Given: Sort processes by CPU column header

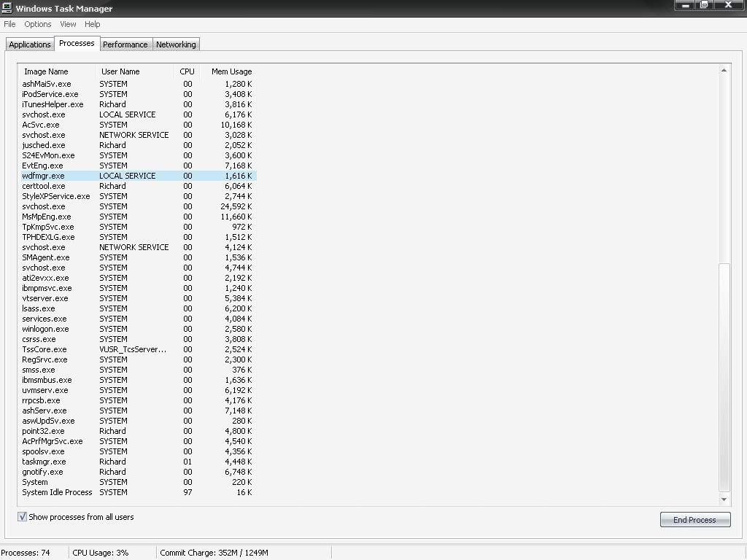Looking at the screenshot, I should 187,71.
